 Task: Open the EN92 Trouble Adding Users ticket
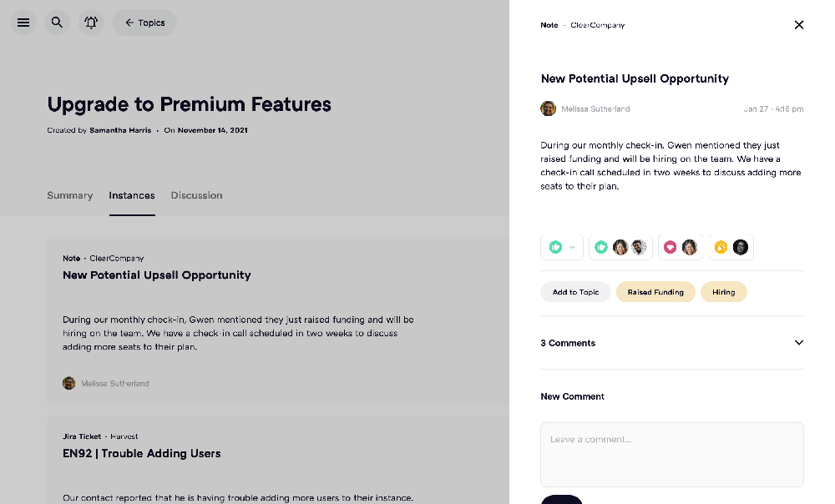(142, 453)
